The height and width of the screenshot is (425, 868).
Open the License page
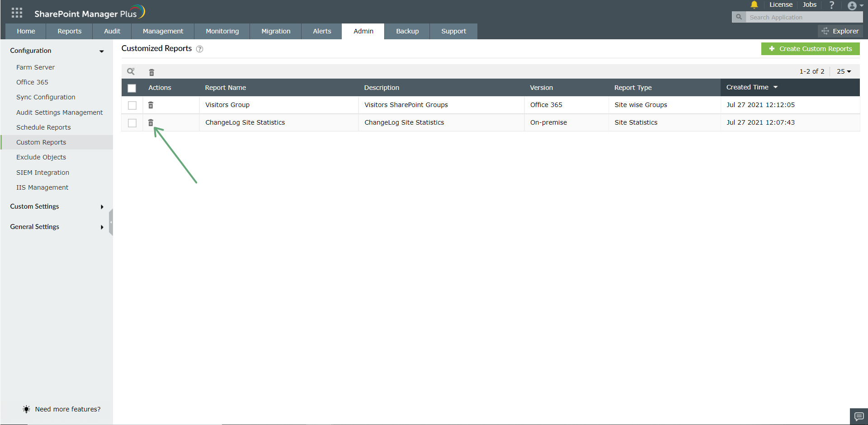click(x=781, y=5)
